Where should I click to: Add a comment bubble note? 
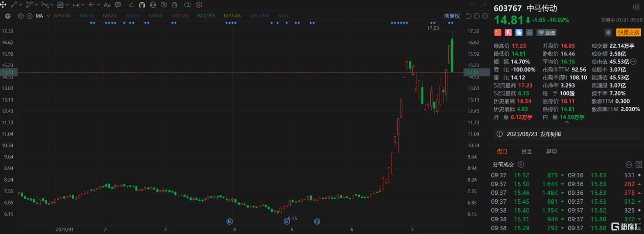tap(118, 5)
